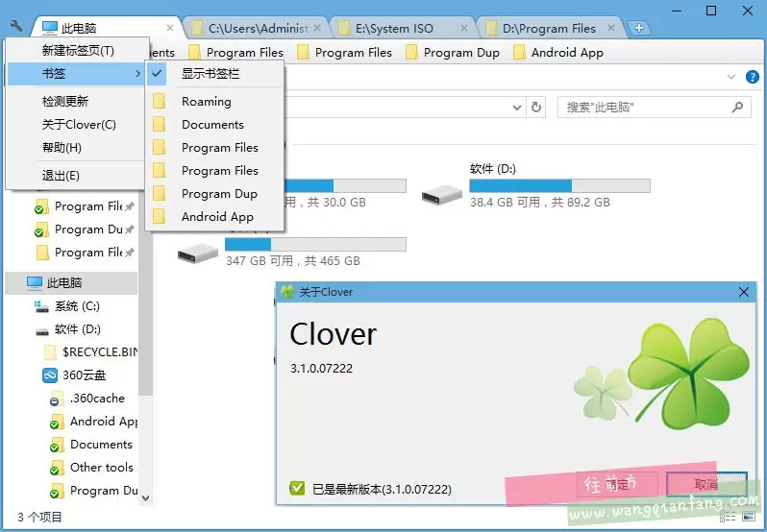The height and width of the screenshot is (532, 767).
Task: Open Program Dup bookmark in submenu
Action: pos(215,193)
